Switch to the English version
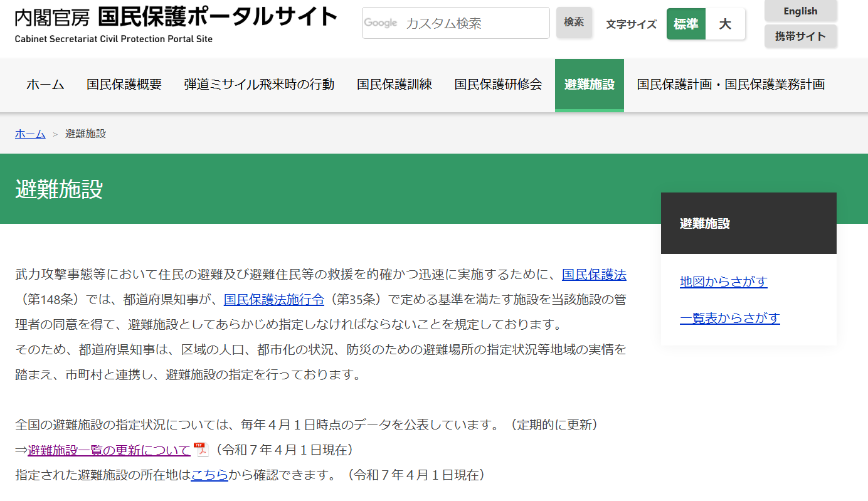Image resolution: width=868 pixels, height=501 pixels. pos(800,11)
